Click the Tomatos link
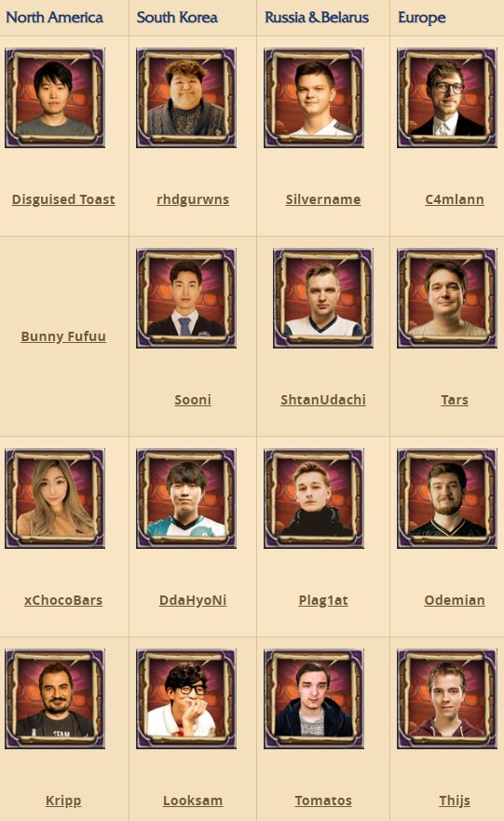The width and height of the screenshot is (504, 821). (323, 800)
